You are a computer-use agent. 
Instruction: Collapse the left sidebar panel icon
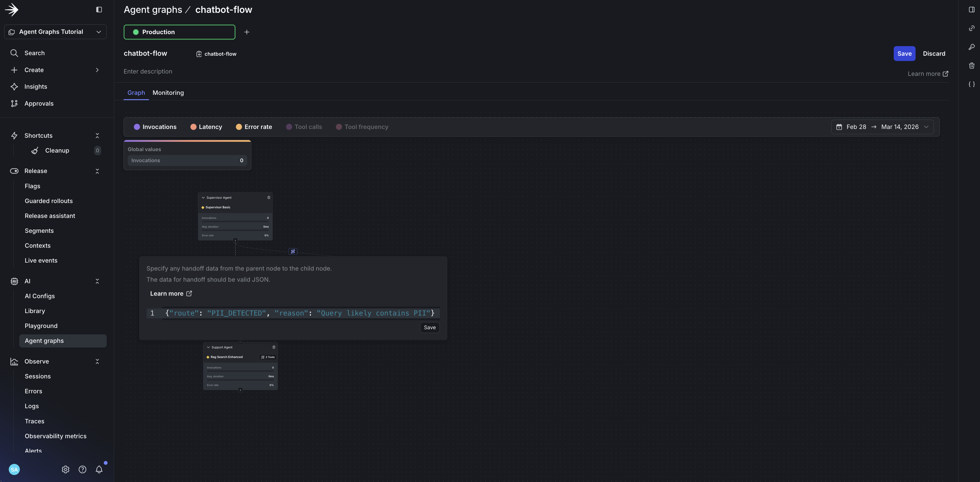click(x=99, y=10)
